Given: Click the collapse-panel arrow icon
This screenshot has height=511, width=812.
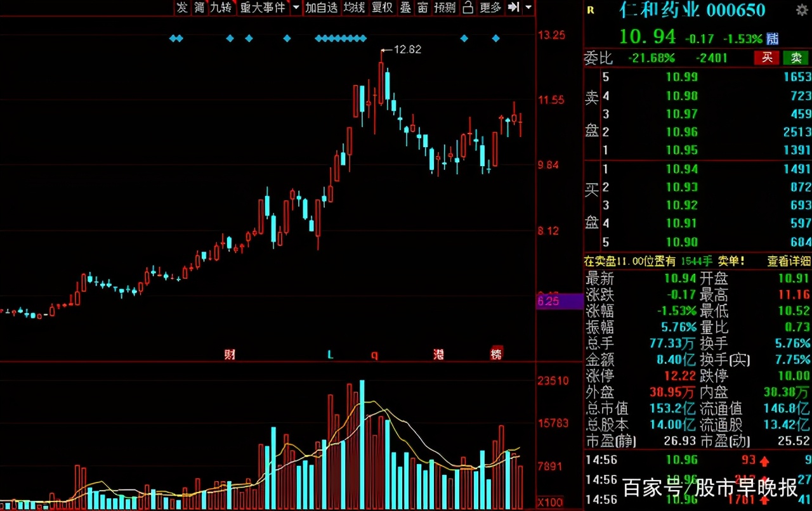Looking at the screenshot, I should point(514,8).
